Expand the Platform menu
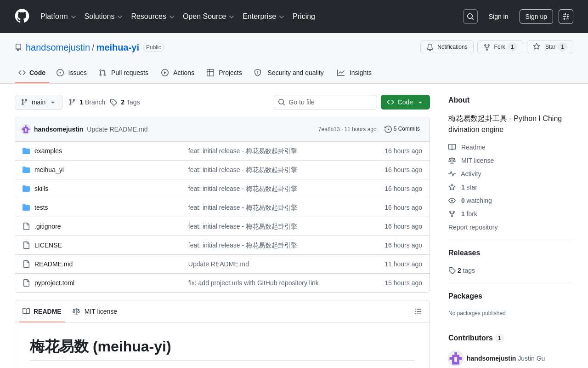 click(x=58, y=17)
